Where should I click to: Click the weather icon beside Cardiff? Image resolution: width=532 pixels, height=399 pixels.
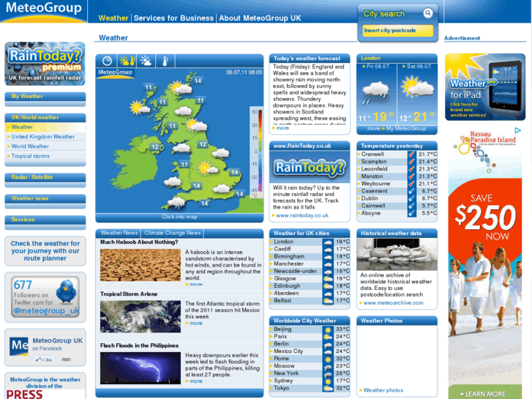328,249
